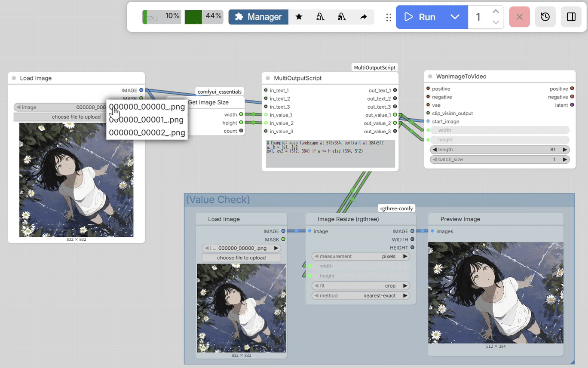Click the outlined broom icon beside the star
This screenshot has height=368, width=588.
pos(320,17)
